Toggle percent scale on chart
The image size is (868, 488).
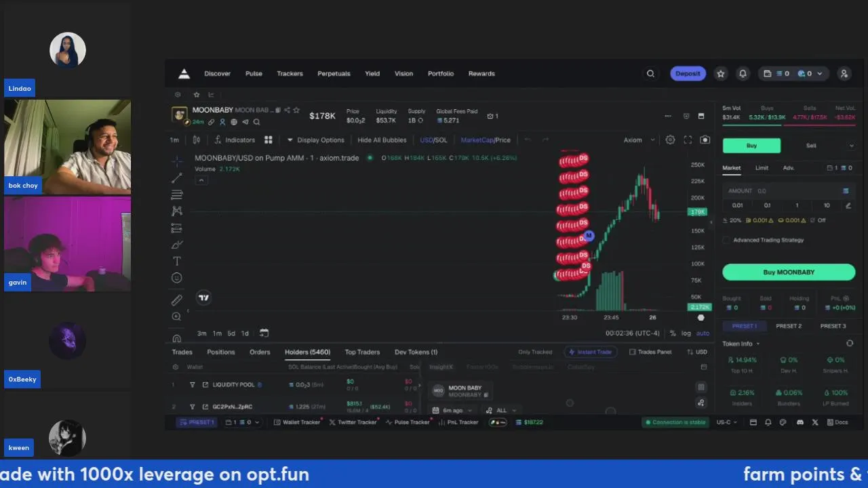coord(673,333)
